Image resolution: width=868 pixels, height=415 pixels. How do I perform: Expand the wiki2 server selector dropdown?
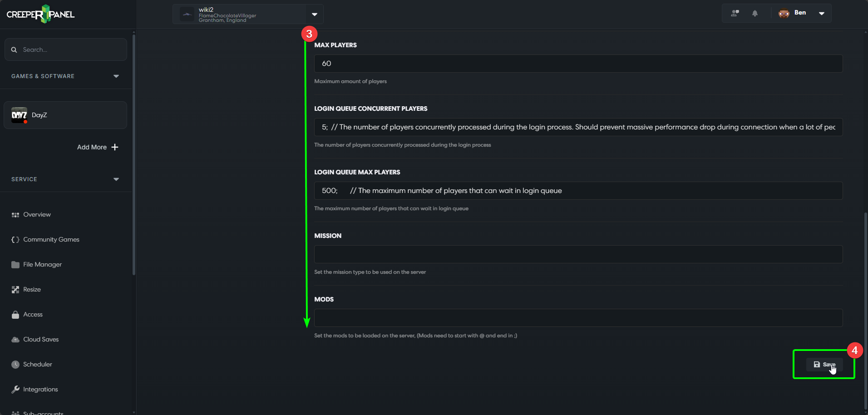[x=315, y=14]
